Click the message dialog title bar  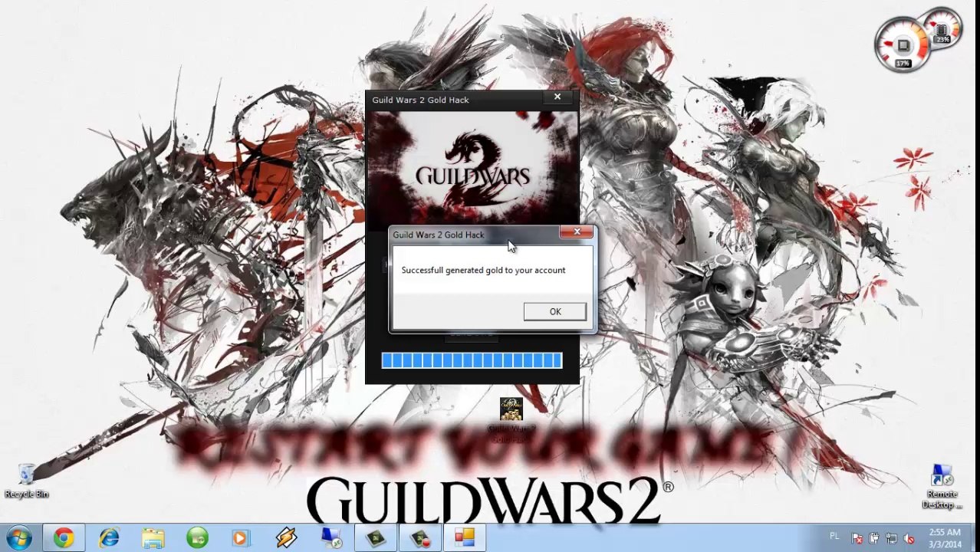pyautogui.click(x=475, y=235)
